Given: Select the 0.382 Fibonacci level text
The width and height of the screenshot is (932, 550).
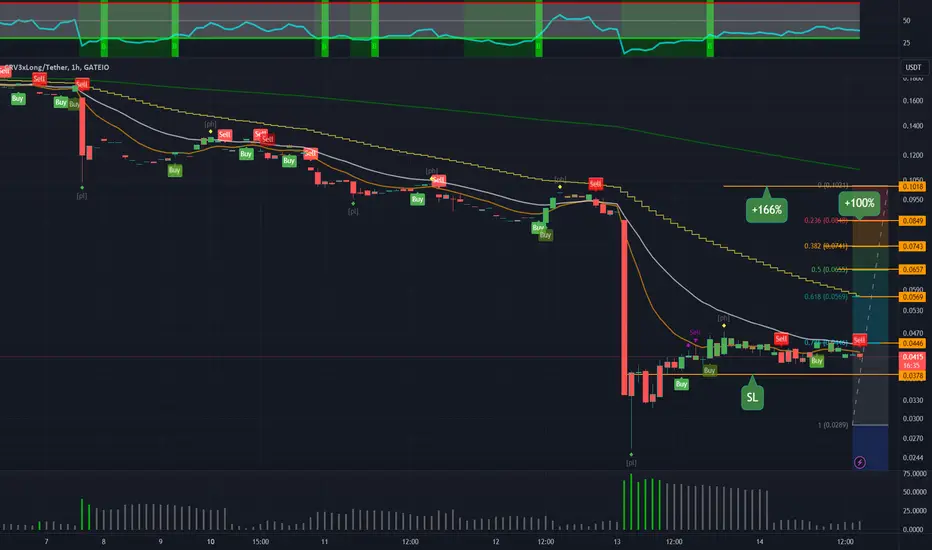Looking at the screenshot, I should 826,246.
